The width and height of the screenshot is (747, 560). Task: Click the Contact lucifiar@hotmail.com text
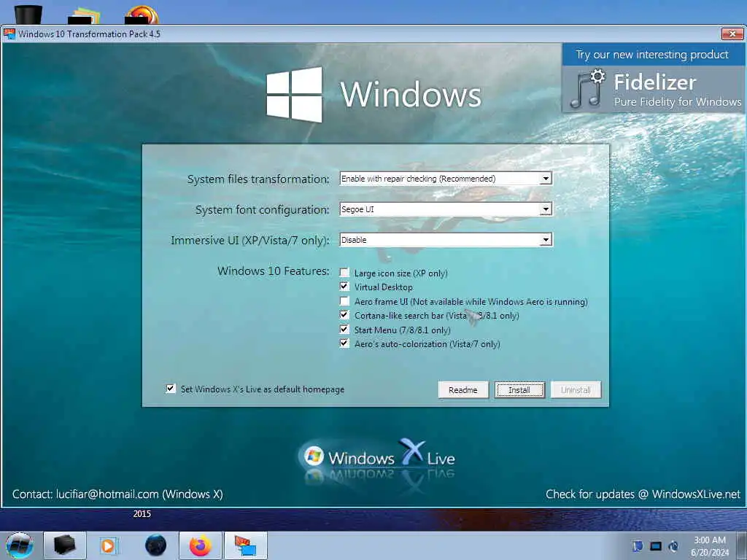click(117, 494)
